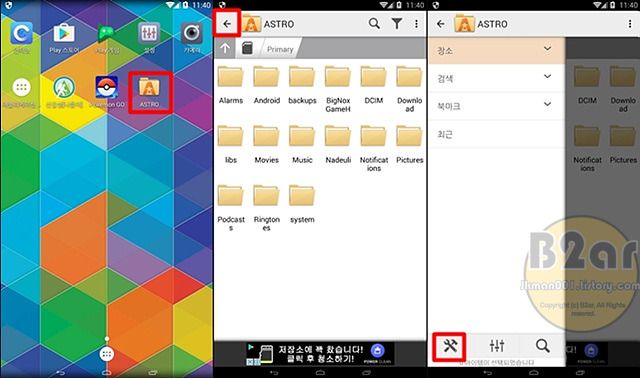Image resolution: width=640 pixels, height=378 pixels.
Task: Open the ASTRO app on home screen
Action: 149,92
